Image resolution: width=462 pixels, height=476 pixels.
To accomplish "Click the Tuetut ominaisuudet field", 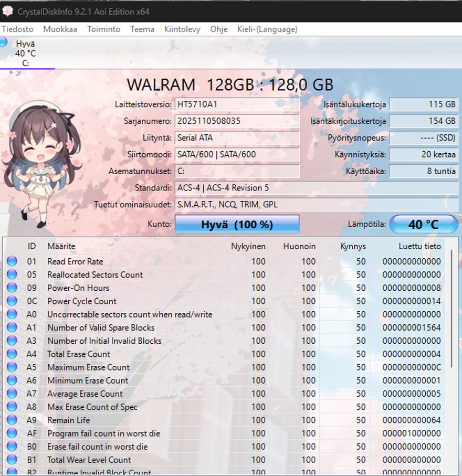I will (317, 205).
